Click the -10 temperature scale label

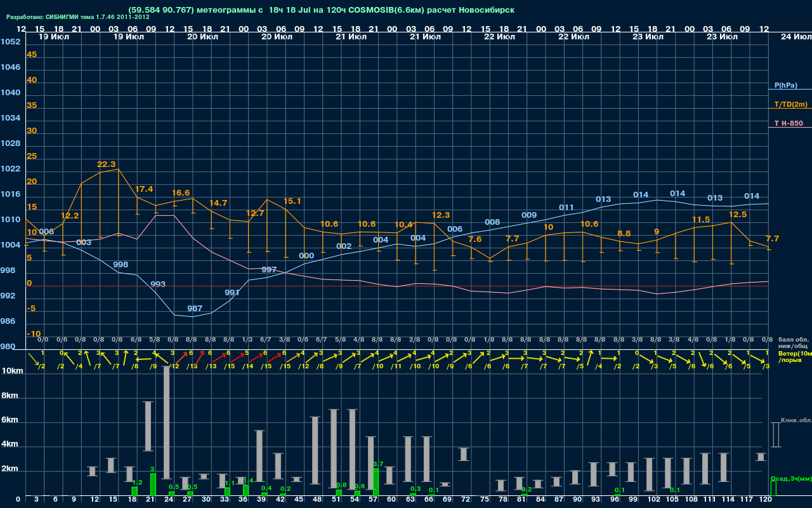click(34, 333)
